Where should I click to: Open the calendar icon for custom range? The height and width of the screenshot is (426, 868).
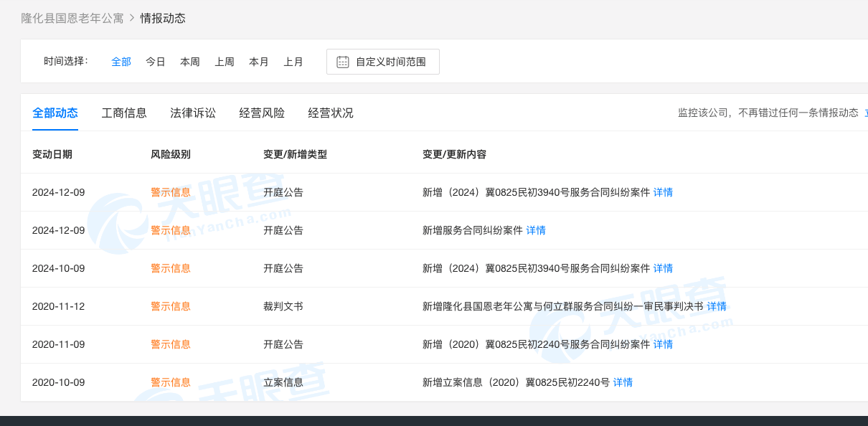pyautogui.click(x=343, y=62)
